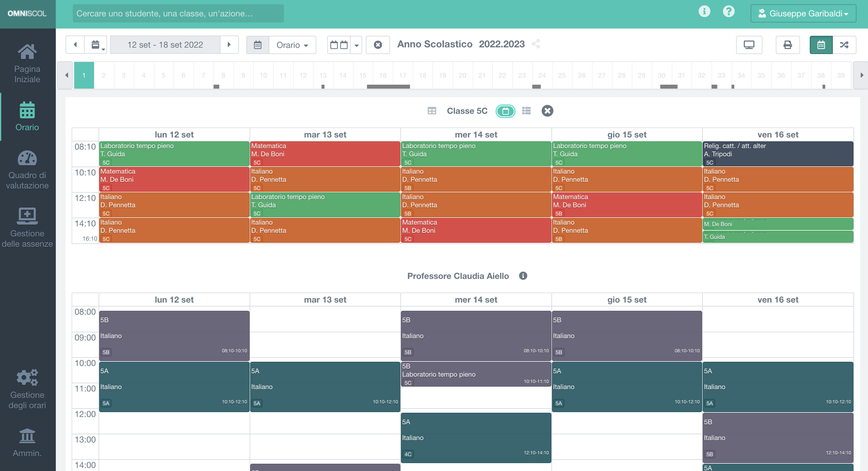Click the share icon beside school year
The image size is (868, 471).
coord(536,44)
